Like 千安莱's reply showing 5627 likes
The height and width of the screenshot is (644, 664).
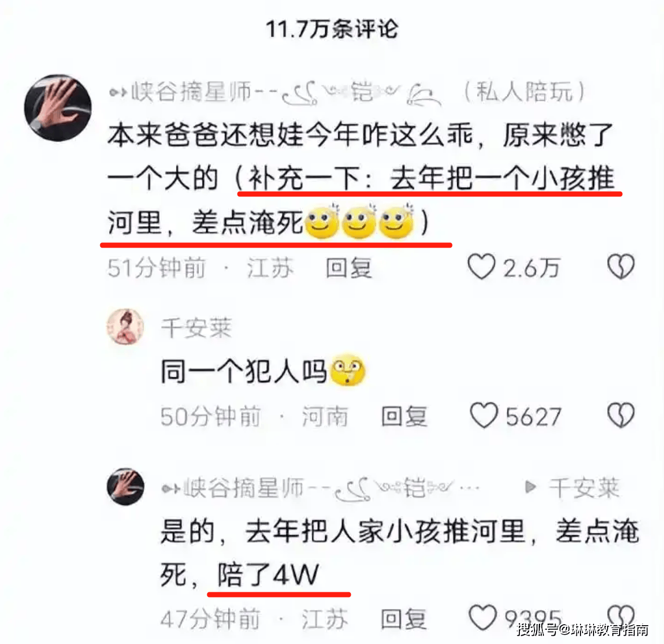click(484, 416)
